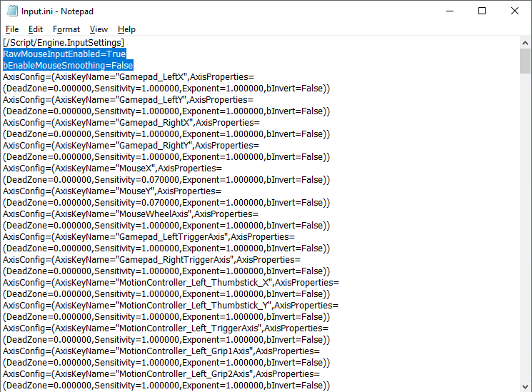Click the vertical scrollbar thumb
Screen dimensions: 532x392
point(525,61)
